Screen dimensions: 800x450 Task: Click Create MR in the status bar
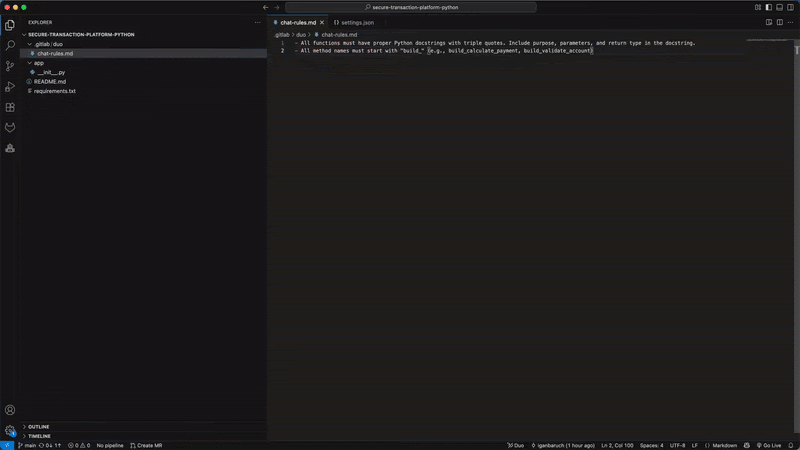point(146,445)
